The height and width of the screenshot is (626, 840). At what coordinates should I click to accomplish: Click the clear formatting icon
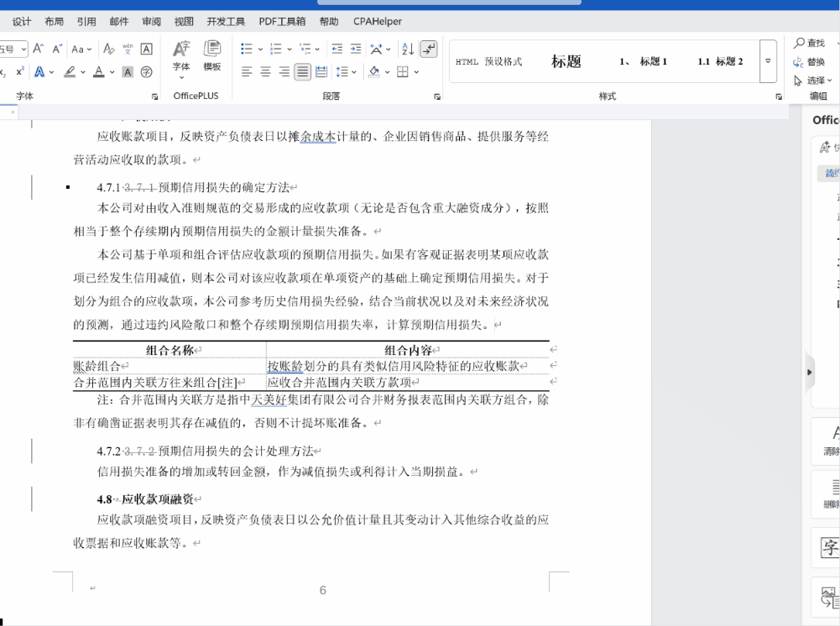click(x=109, y=49)
